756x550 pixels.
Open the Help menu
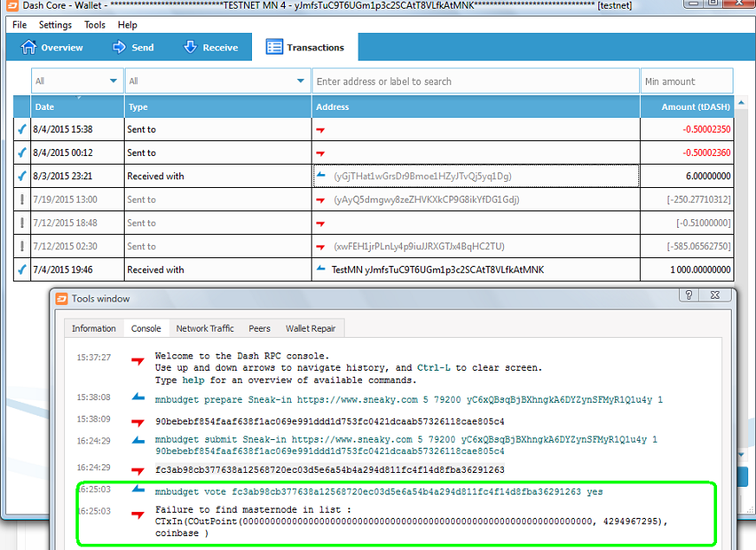(x=127, y=24)
